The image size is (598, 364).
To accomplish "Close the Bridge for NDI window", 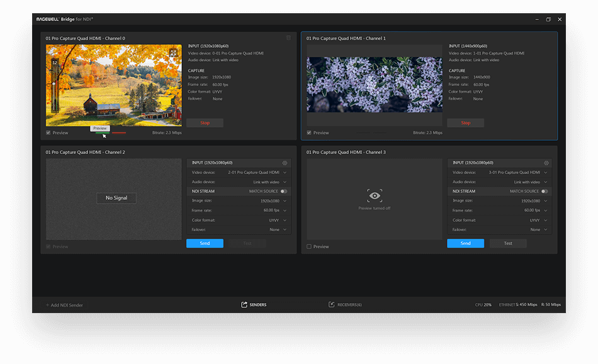I will 560,19.
